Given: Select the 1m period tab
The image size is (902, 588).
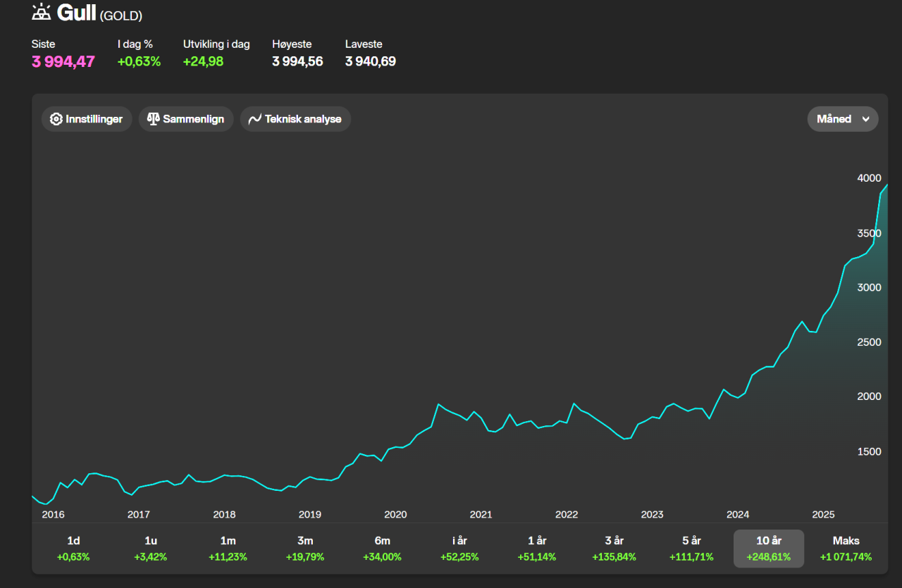Looking at the screenshot, I should point(228,549).
